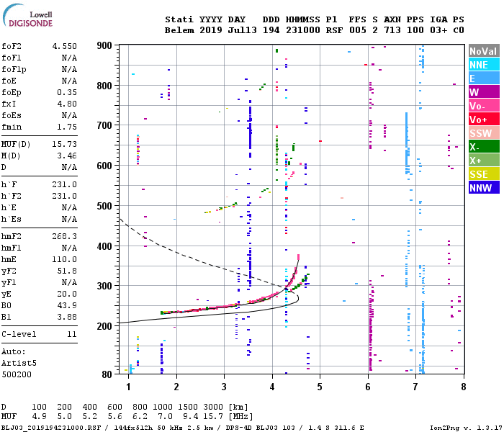Select the yF2 value 51.8
The height and width of the screenshot is (432, 504).
point(67,271)
